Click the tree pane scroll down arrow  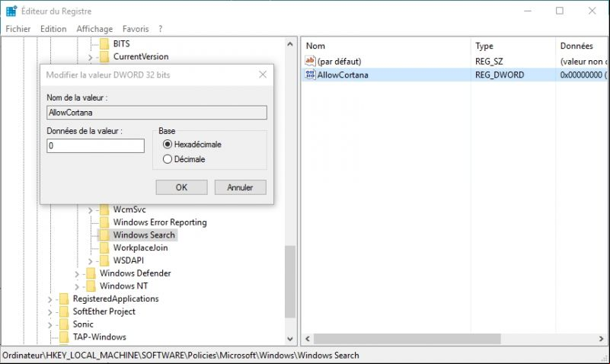click(x=290, y=339)
